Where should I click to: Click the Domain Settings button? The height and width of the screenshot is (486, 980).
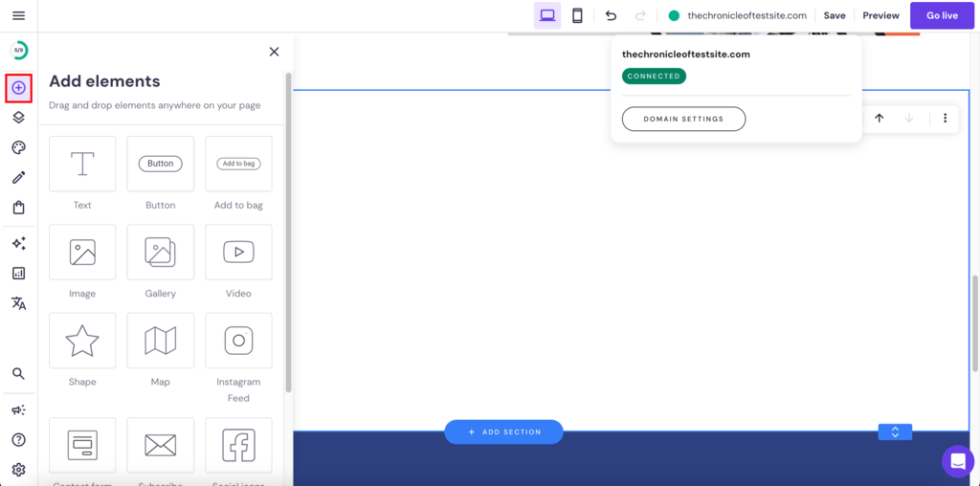pyautogui.click(x=683, y=119)
